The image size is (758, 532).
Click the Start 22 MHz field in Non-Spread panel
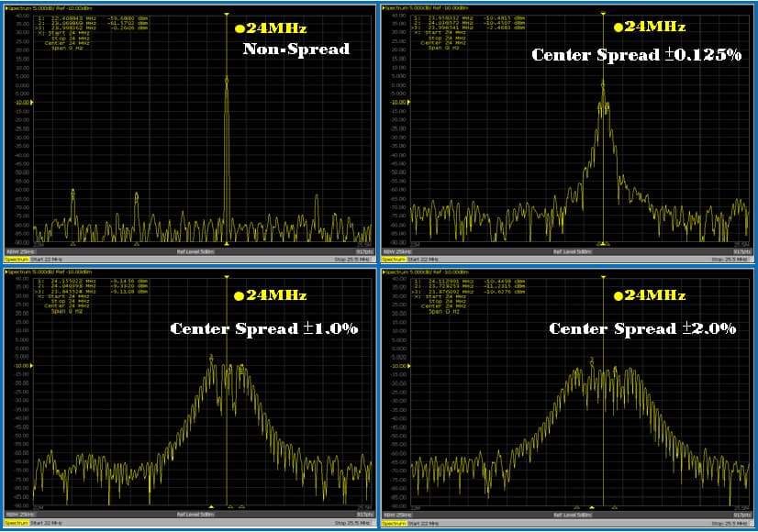47,260
